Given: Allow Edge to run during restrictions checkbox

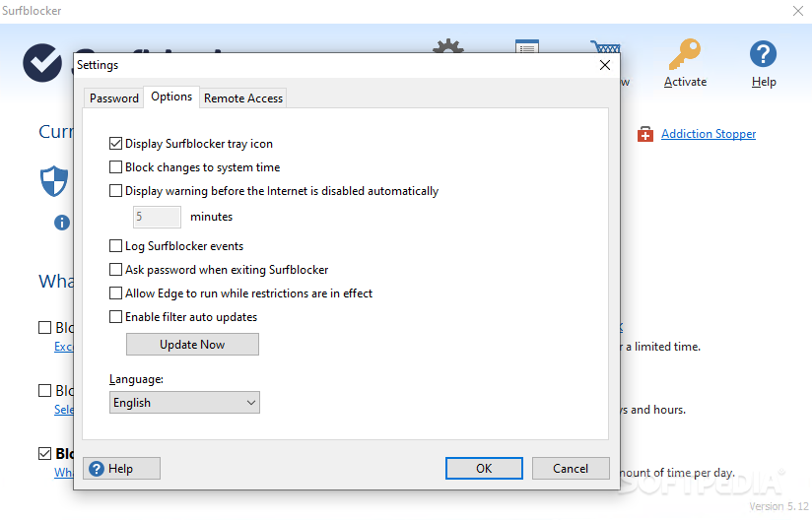Looking at the screenshot, I should click(115, 293).
